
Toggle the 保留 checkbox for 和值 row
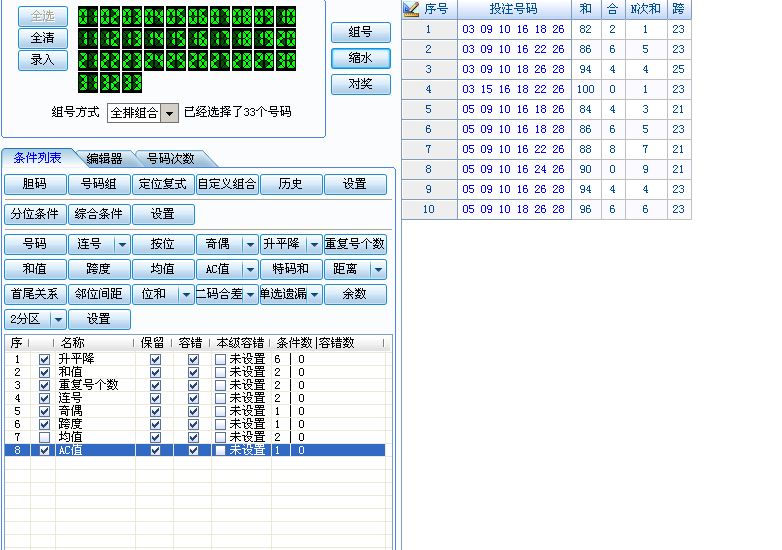tap(155, 372)
